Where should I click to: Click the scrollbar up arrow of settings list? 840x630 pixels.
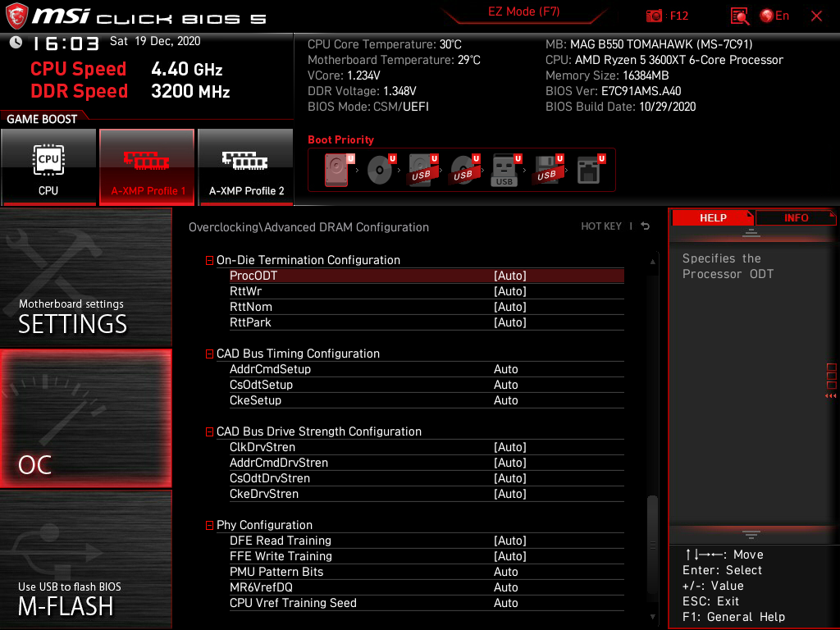point(652,262)
